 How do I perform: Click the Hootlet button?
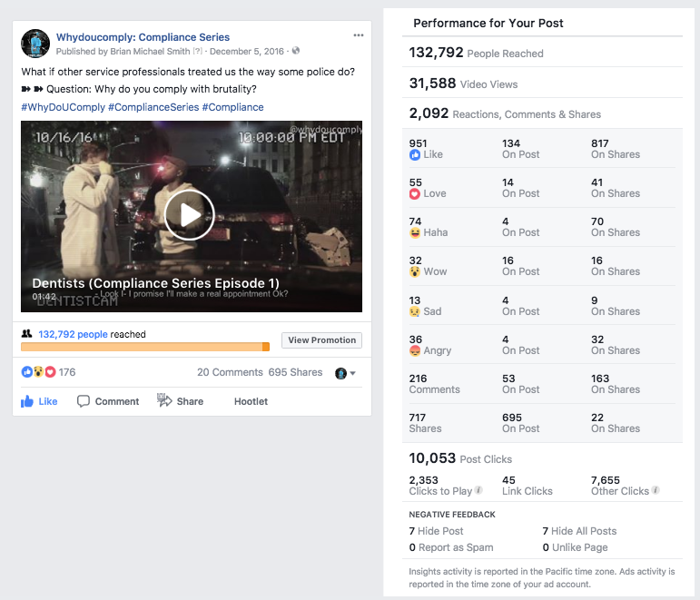tap(251, 401)
